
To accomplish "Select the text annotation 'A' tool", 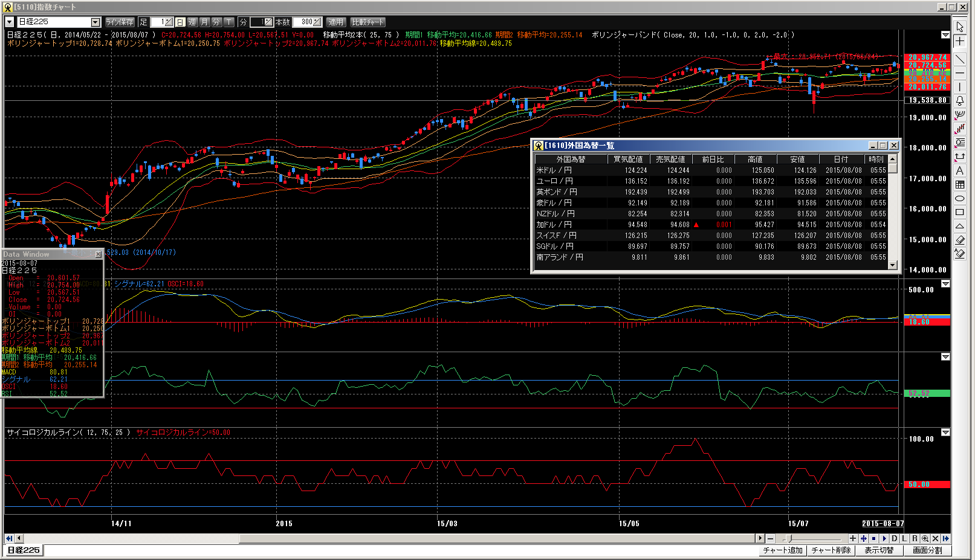I will pos(960,171).
